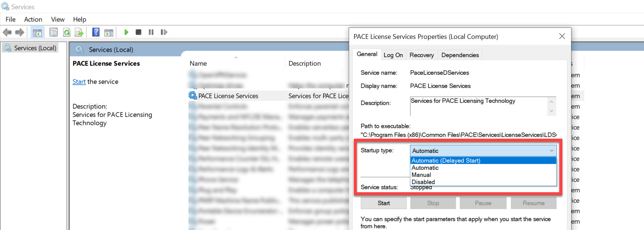Select Disabled startup type option
This screenshot has width=644, height=230.
pos(423,182)
